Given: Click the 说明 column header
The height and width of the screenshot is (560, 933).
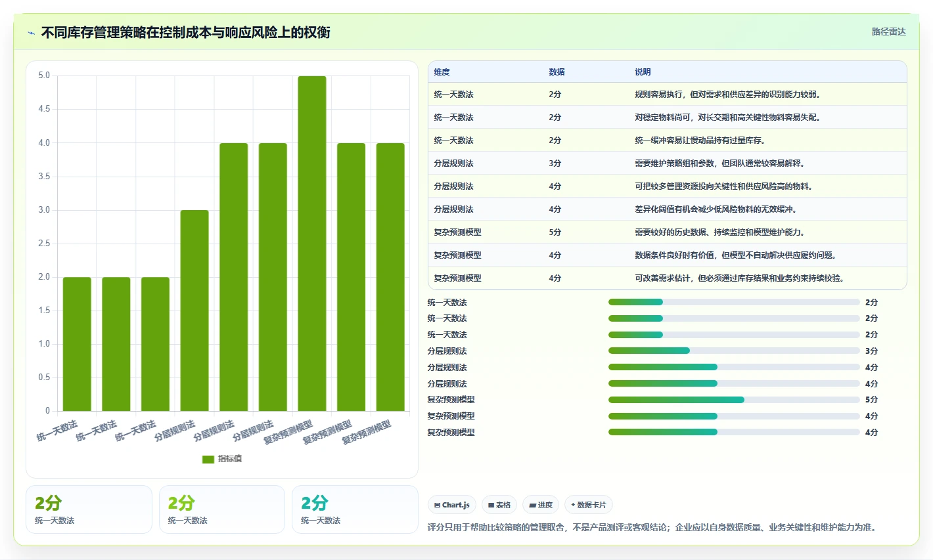Looking at the screenshot, I should [643, 72].
